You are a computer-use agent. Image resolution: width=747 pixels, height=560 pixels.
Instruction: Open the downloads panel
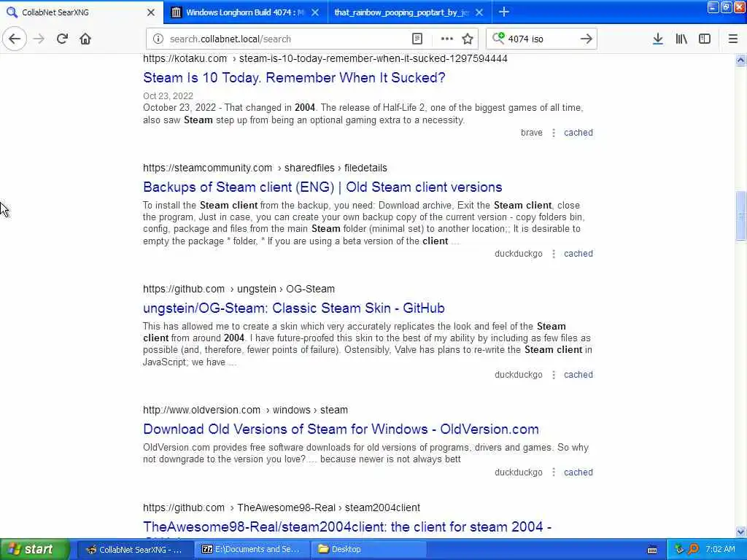click(x=658, y=39)
